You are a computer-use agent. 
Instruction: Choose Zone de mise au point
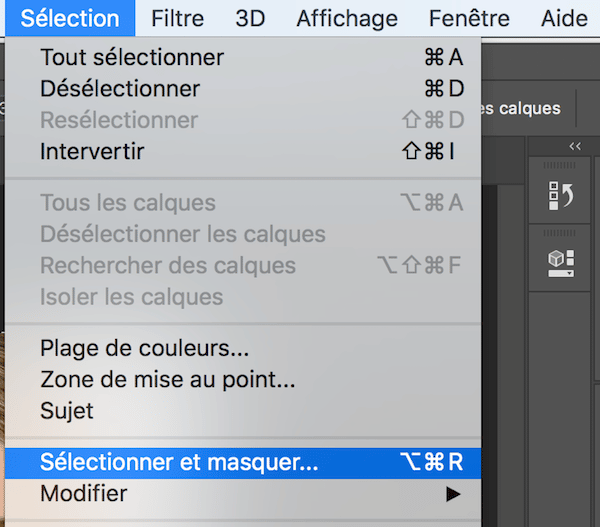click(167, 380)
